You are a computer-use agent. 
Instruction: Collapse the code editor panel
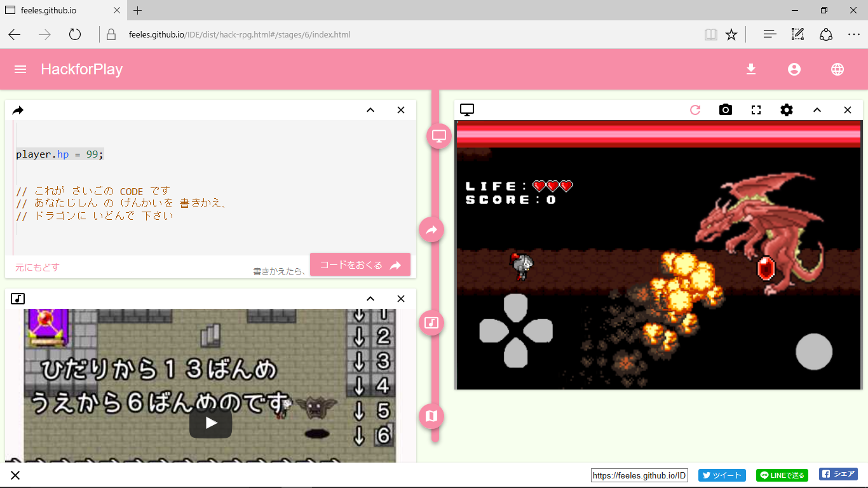(370, 110)
